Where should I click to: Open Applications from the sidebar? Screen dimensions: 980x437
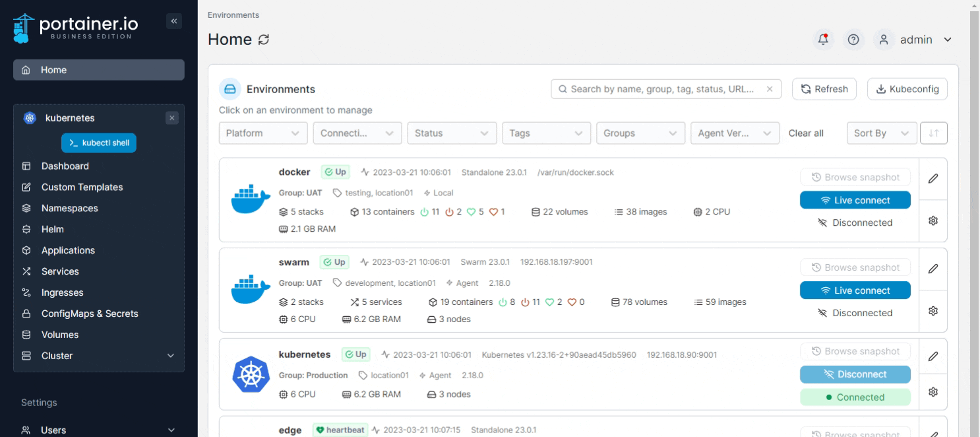coord(69,250)
